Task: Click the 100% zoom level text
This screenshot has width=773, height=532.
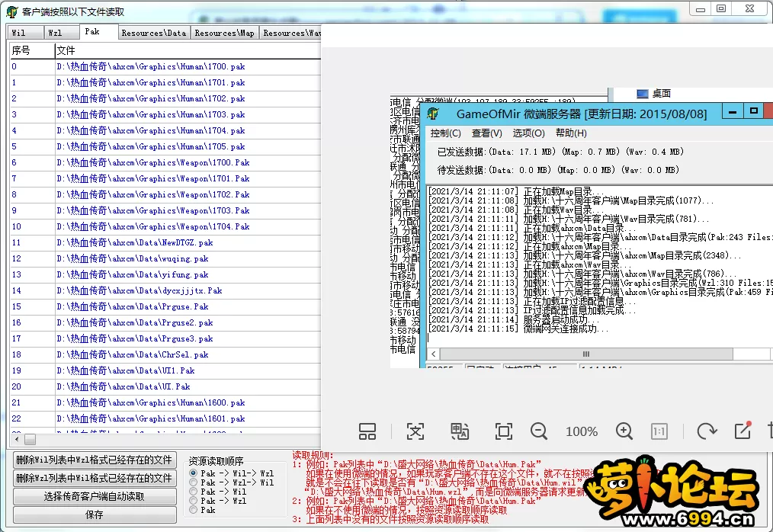Action: pos(582,432)
